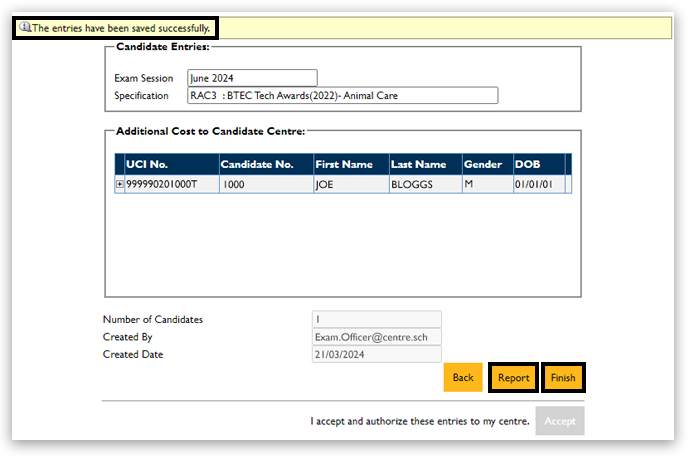Click the Gender column header
692x458 pixels.
pyautogui.click(x=486, y=164)
